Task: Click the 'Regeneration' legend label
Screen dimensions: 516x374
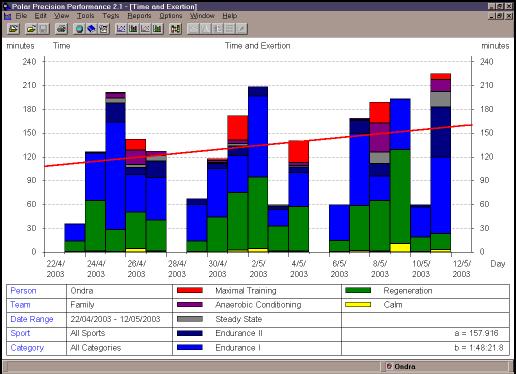Action: click(x=408, y=291)
